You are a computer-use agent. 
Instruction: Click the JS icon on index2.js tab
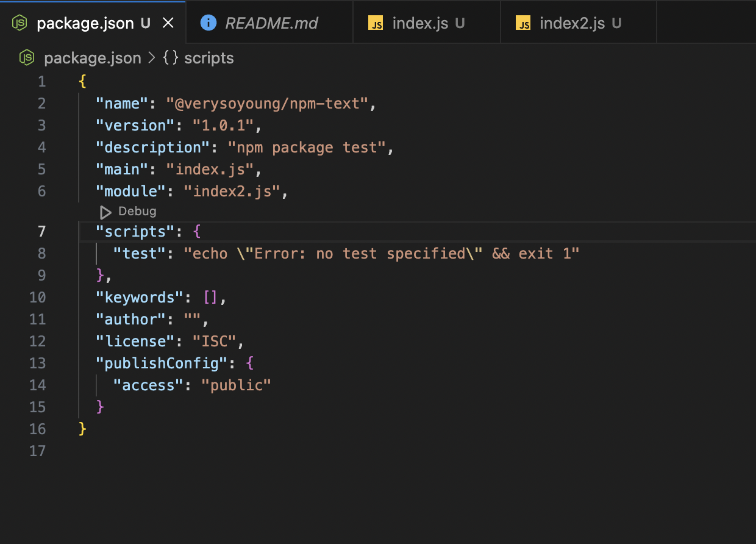[x=523, y=24]
